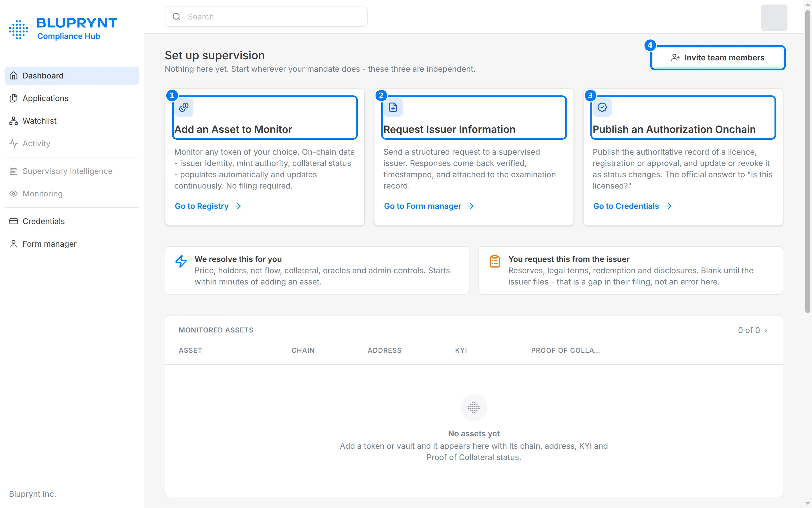Screen dimensions: 812x508
Task: Follow the Go to Credentials link
Action: (x=632, y=206)
